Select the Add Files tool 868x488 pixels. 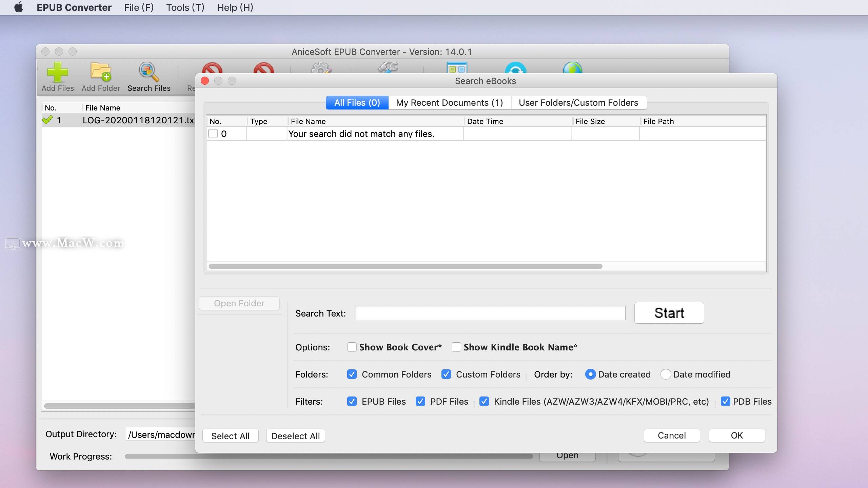click(x=58, y=76)
